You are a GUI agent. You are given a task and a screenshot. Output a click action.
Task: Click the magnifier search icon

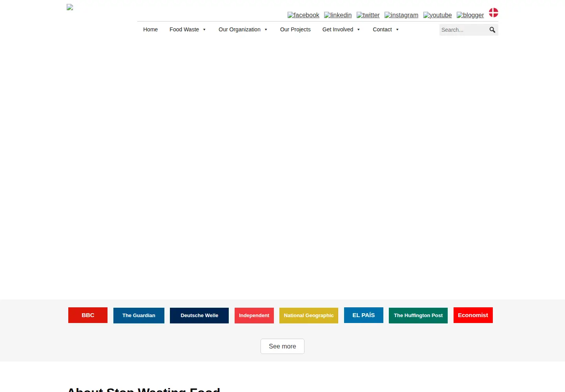point(492,30)
